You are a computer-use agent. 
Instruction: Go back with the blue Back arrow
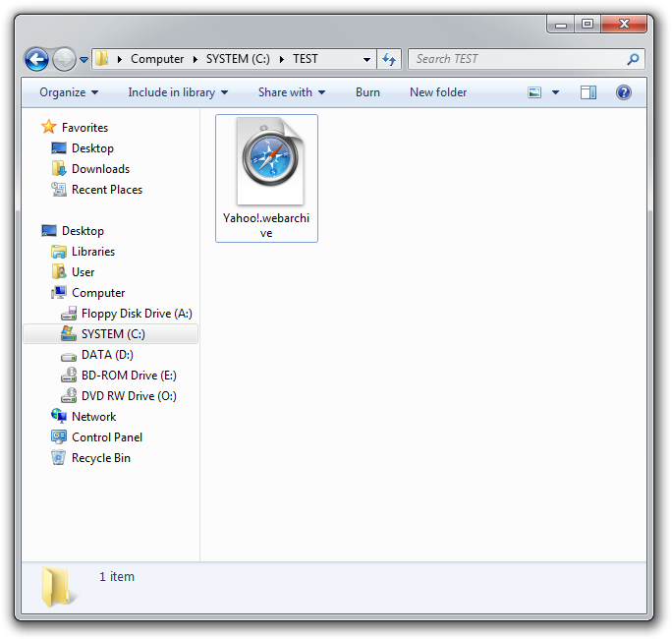(x=36, y=59)
